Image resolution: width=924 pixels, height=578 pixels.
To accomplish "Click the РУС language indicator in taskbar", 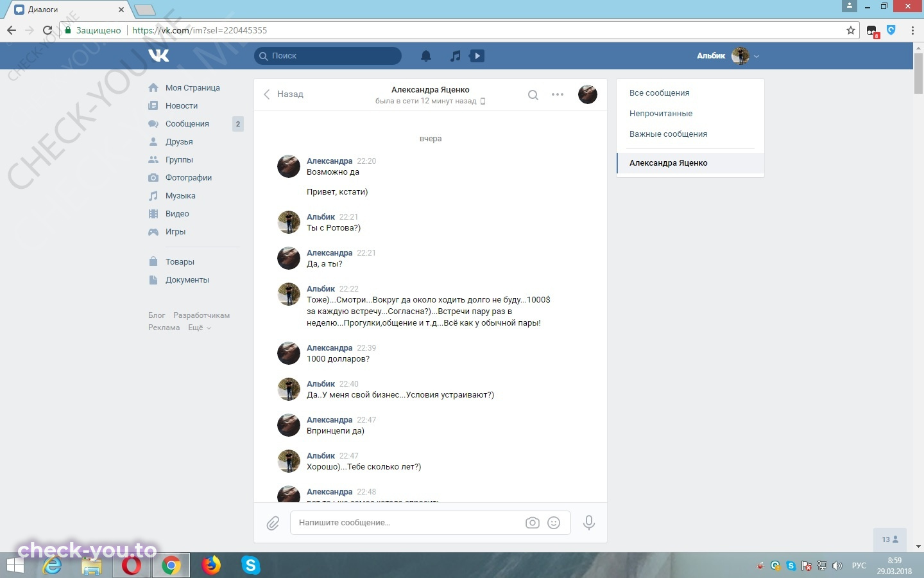I will 859,566.
